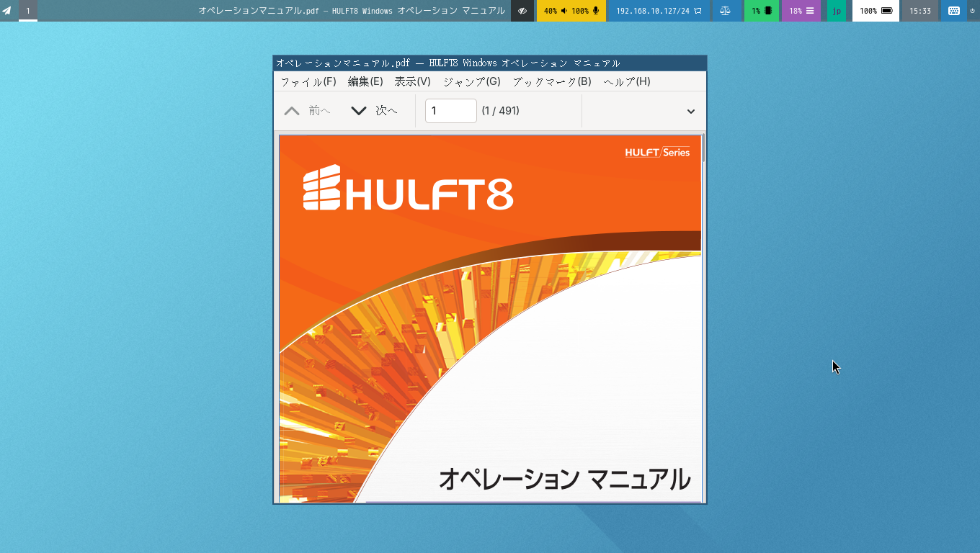Select workspace 1 in the top bar
Image resolution: width=980 pixels, height=553 pixels.
pos(28,11)
